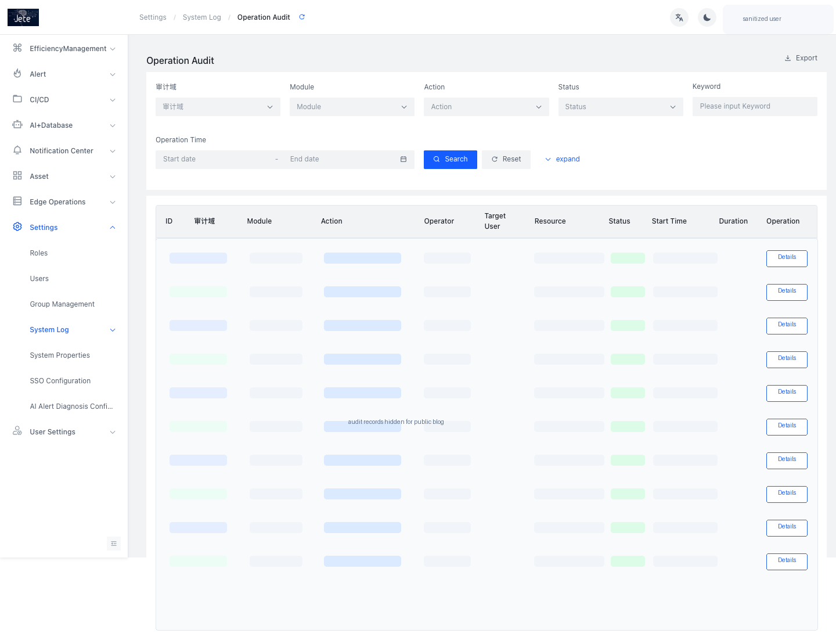This screenshot has height=644, width=836.
Task: Open SSO Configuration menu item
Action: pos(60,381)
